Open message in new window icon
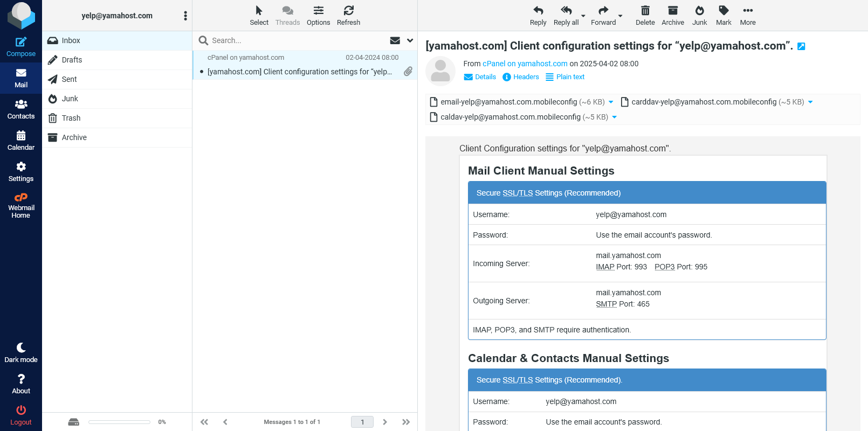This screenshot has height=431, width=868. [801, 46]
